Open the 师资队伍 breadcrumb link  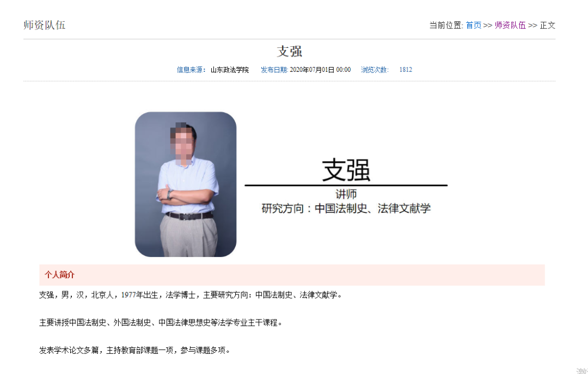pyautogui.click(x=510, y=25)
